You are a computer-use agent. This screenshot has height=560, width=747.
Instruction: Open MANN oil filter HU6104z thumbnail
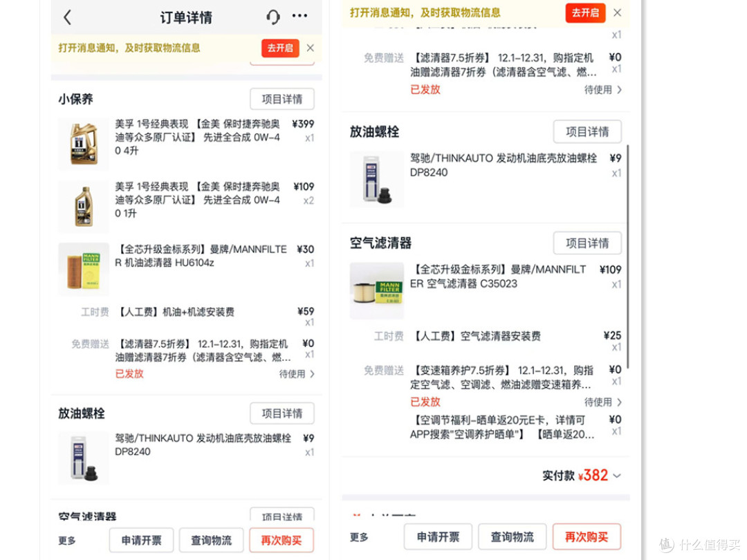(84, 270)
